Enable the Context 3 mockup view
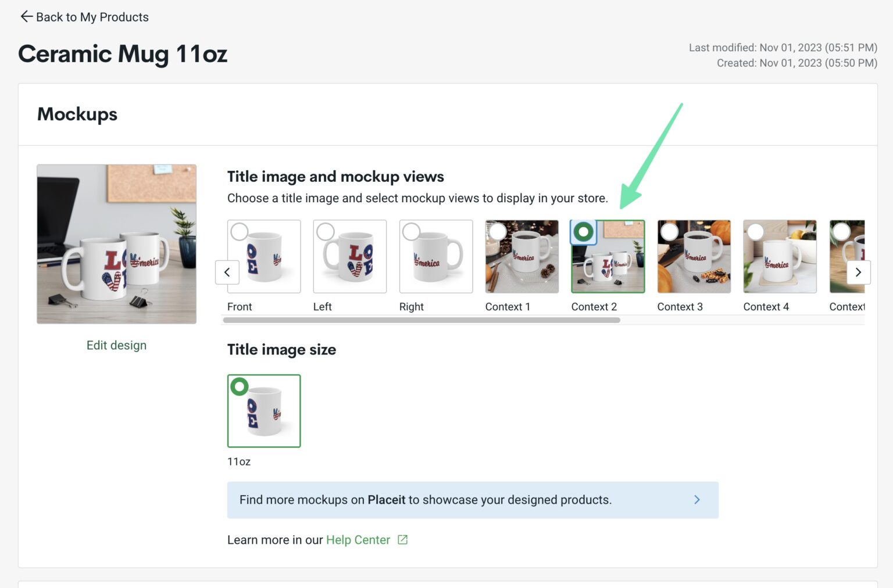 pos(670,231)
